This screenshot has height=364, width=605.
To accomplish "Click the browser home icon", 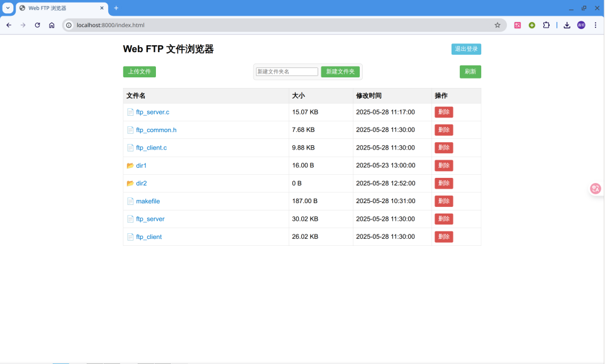I will [x=52, y=25].
